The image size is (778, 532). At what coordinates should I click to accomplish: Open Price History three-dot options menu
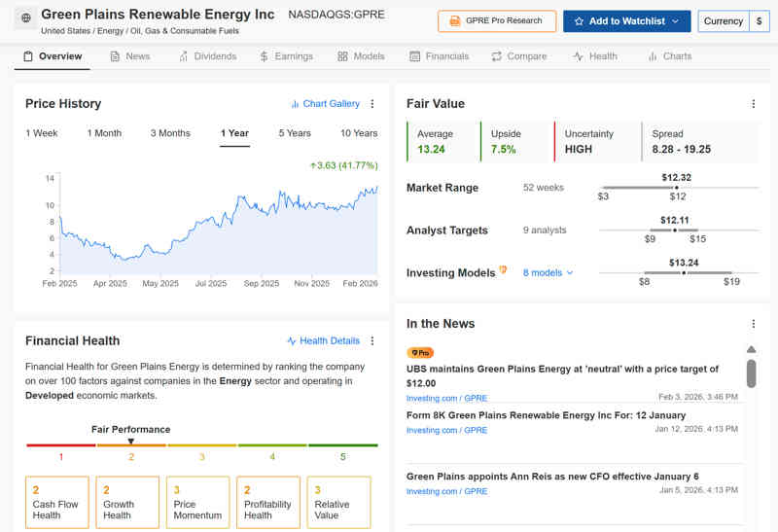pyautogui.click(x=371, y=104)
